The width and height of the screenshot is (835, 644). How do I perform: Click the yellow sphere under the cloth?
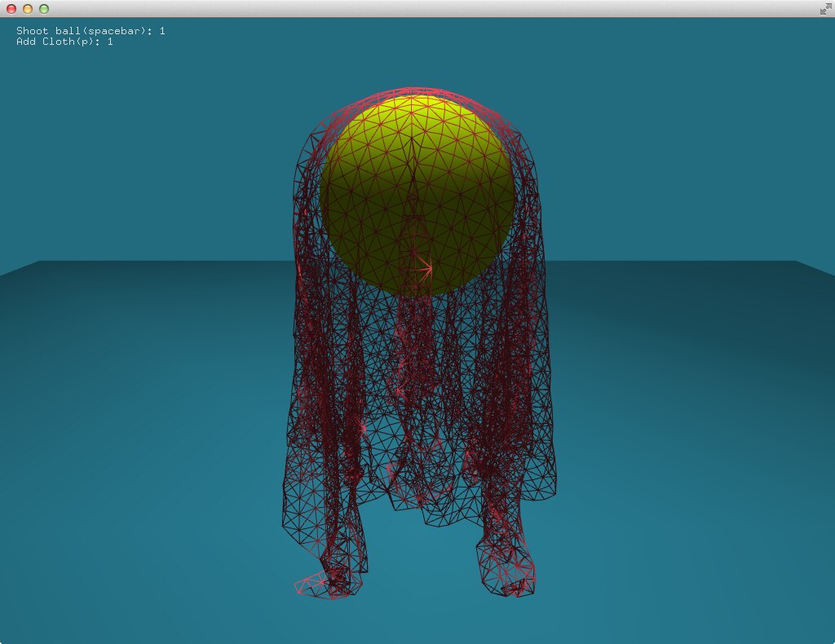[417, 196]
